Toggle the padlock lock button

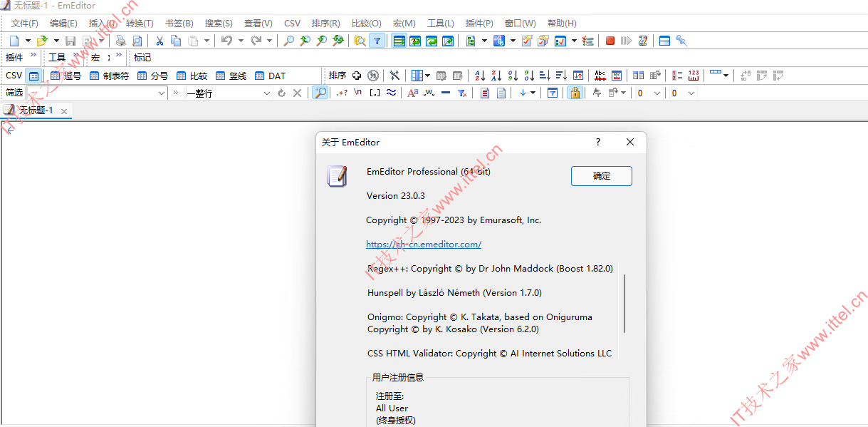(x=574, y=93)
